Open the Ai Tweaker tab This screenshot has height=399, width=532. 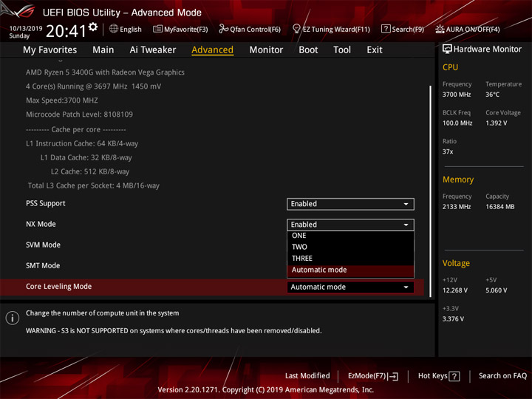153,50
